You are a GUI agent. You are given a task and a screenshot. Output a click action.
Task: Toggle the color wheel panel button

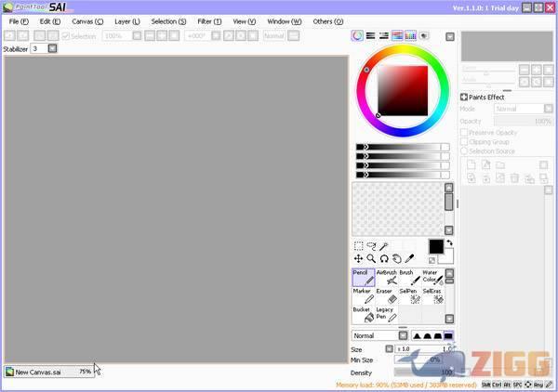(x=358, y=36)
